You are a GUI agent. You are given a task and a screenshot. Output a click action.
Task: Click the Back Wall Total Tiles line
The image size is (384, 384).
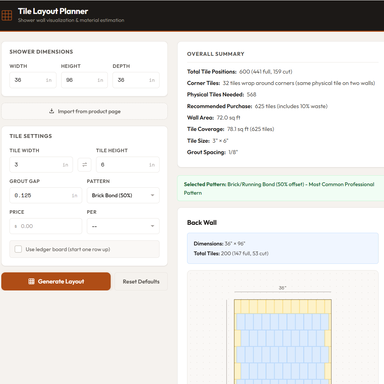coord(231,253)
